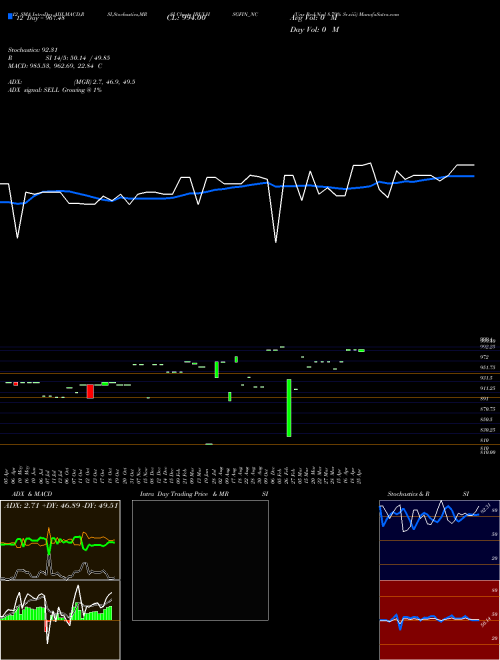This screenshot has width=500, height=660.
Task: Click the ADX: 2.71 +DY -DY header label
Action: [x=61, y=505]
